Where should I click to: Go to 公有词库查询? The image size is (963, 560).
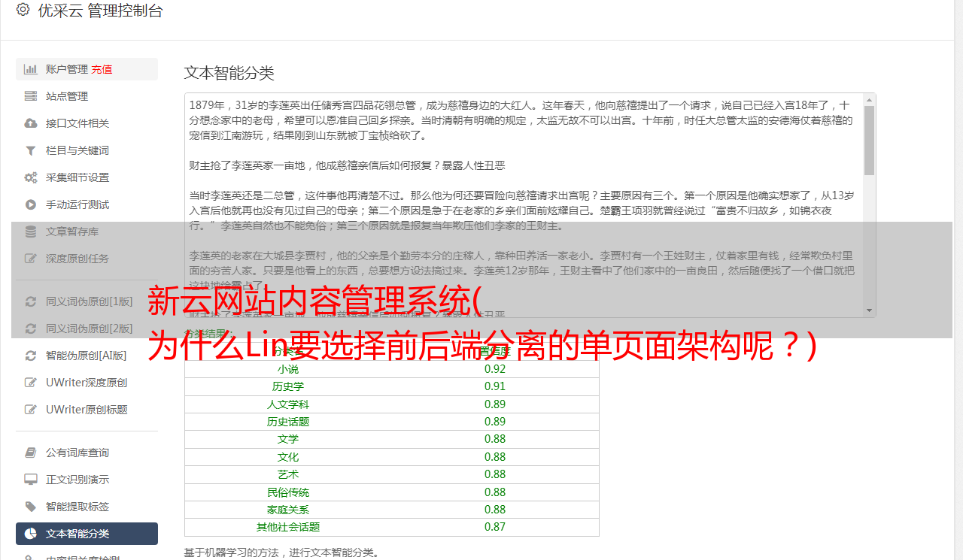click(87, 453)
